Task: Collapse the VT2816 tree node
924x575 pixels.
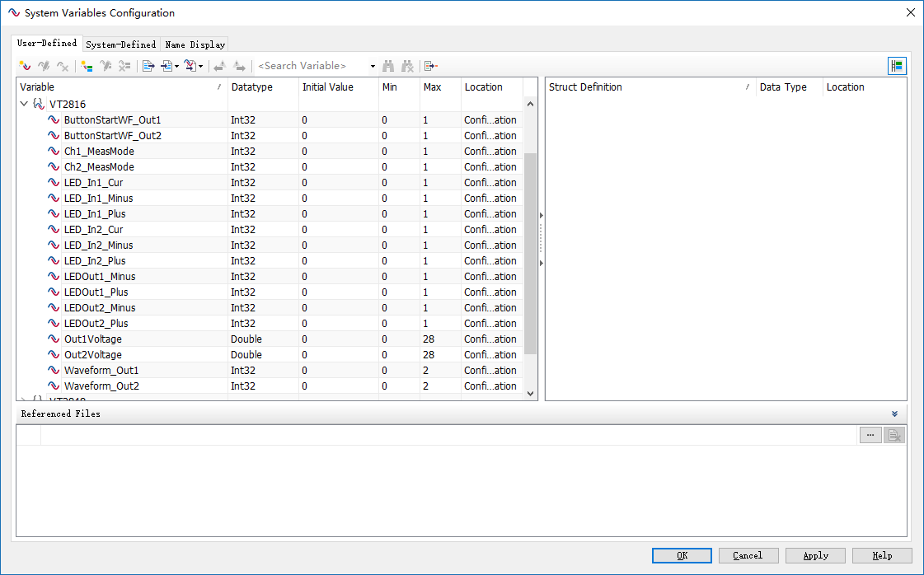Action: [24, 104]
